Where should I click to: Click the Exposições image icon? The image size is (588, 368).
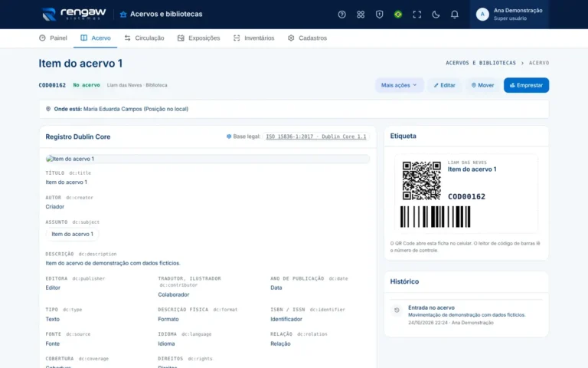coord(181,38)
